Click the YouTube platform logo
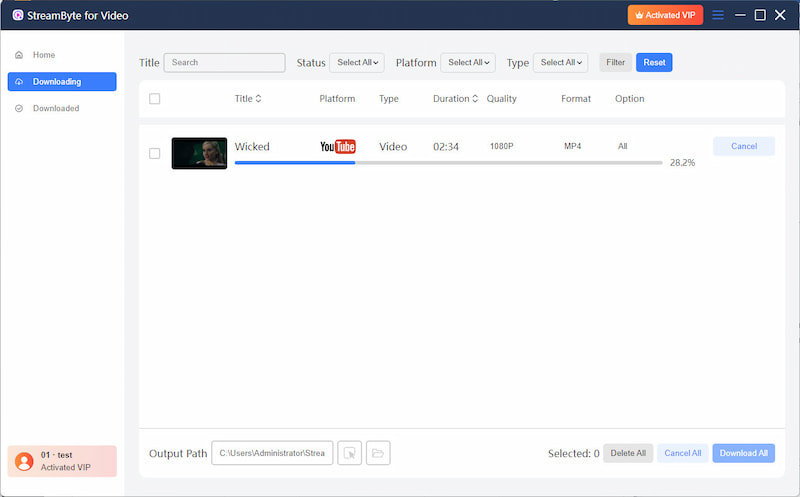Screen dimensions: 800x497 [338, 146]
